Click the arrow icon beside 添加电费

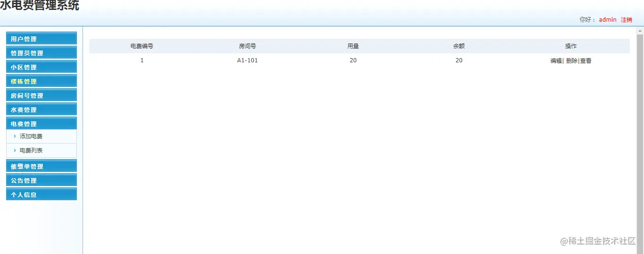coord(15,136)
